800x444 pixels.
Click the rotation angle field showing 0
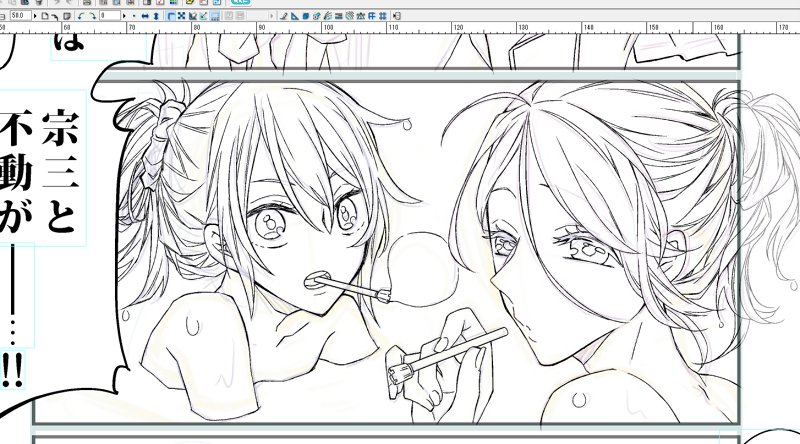click(110, 16)
